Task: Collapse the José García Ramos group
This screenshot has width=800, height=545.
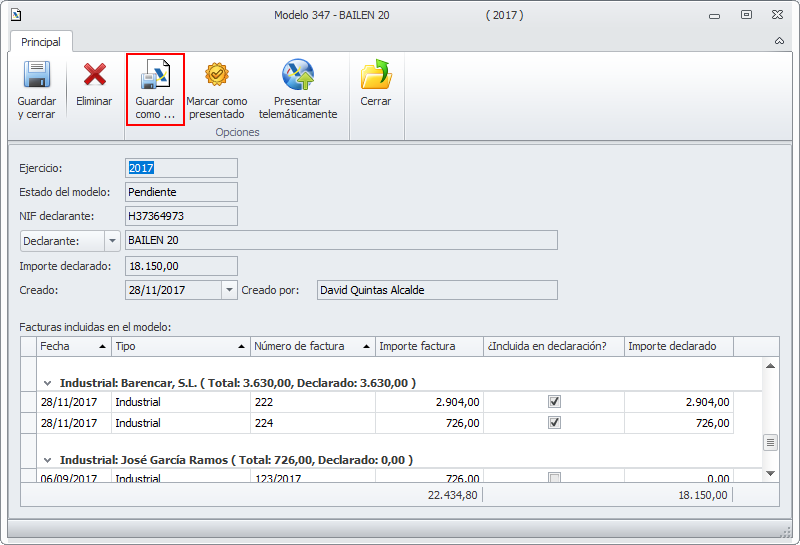Action: [x=47, y=460]
